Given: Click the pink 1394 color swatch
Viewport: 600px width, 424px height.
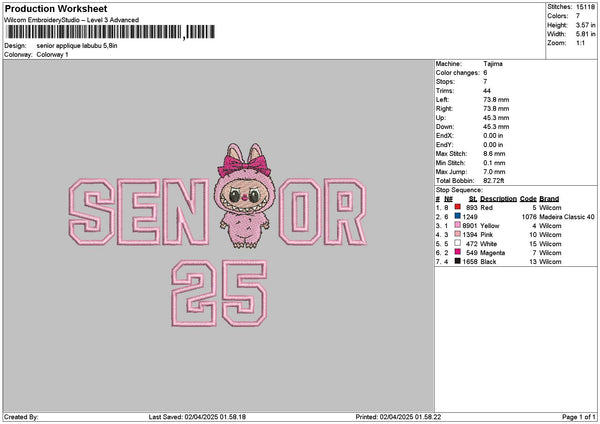Looking at the screenshot, I should pyautogui.click(x=457, y=234).
